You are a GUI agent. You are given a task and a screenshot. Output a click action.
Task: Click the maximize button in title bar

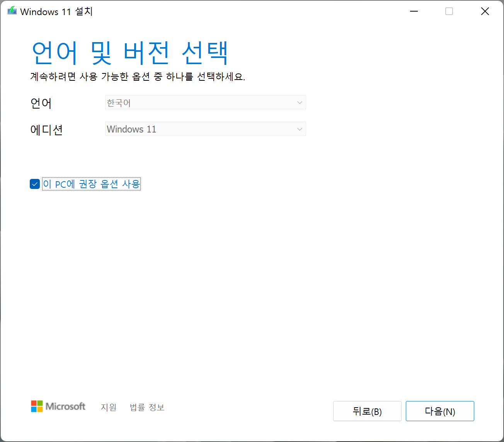tap(449, 11)
